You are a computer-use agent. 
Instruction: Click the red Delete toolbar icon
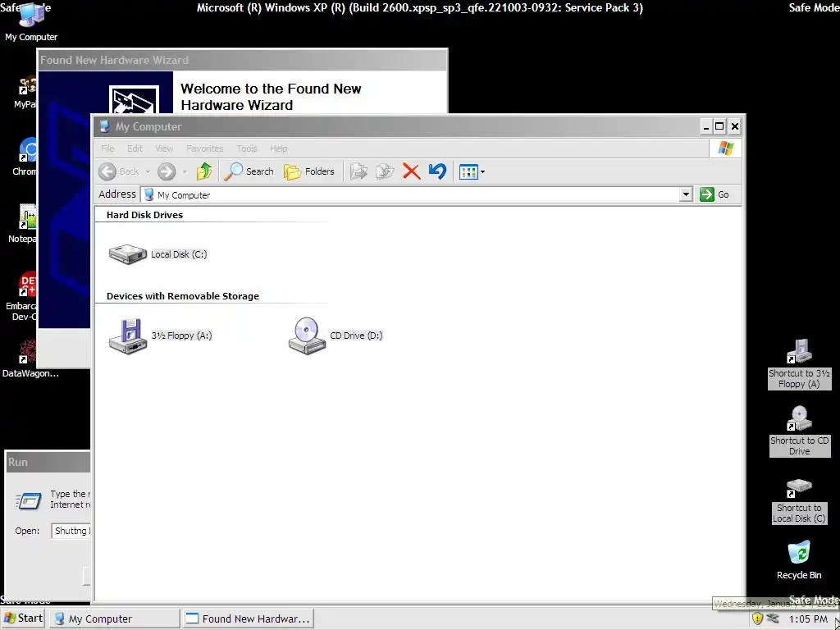pyautogui.click(x=412, y=171)
